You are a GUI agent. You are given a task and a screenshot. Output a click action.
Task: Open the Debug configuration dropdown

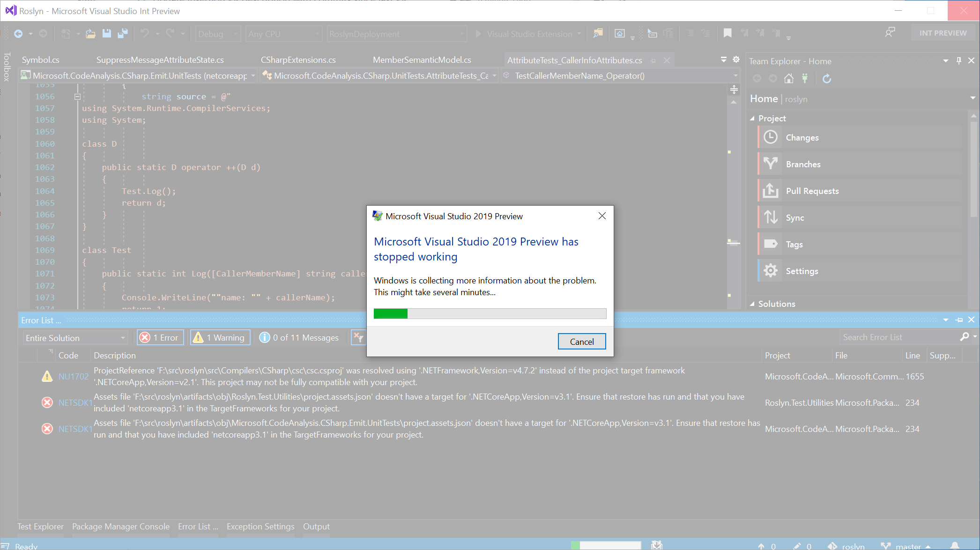(218, 34)
